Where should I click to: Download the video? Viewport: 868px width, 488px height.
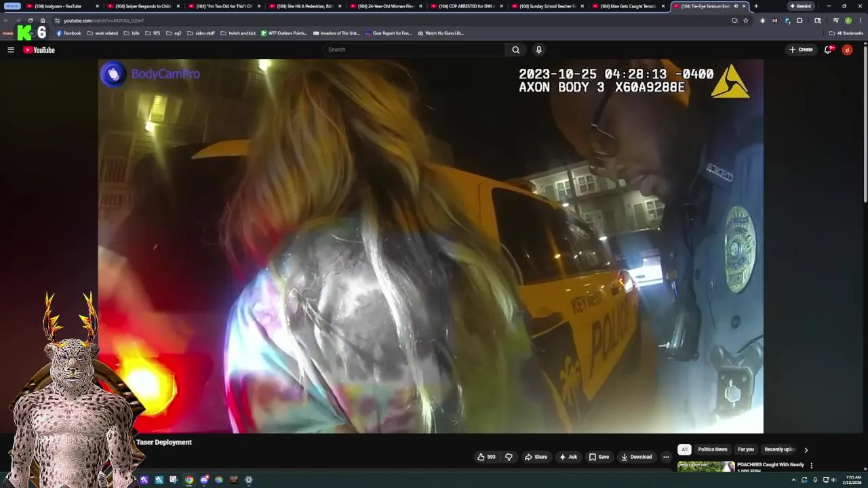tap(637, 457)
